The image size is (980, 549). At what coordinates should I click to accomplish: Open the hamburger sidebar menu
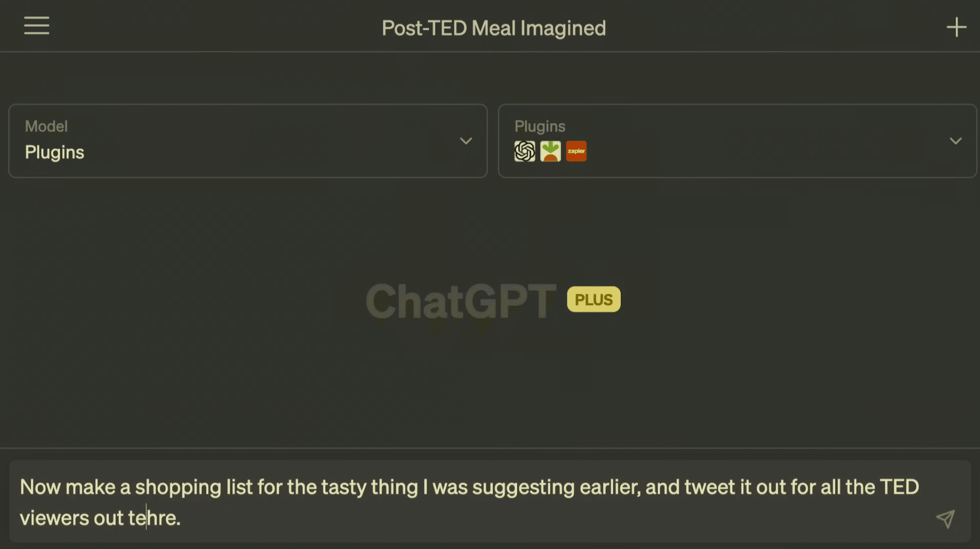coord(37,26)
